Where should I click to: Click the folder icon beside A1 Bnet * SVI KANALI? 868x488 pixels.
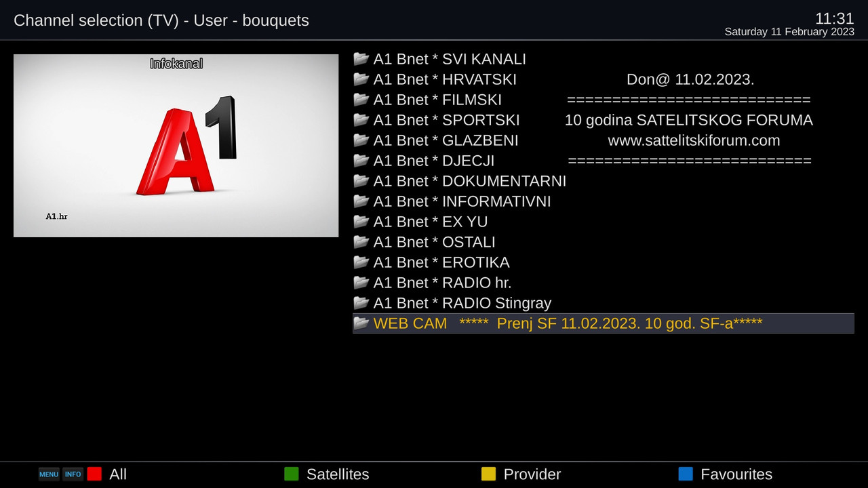361,59
